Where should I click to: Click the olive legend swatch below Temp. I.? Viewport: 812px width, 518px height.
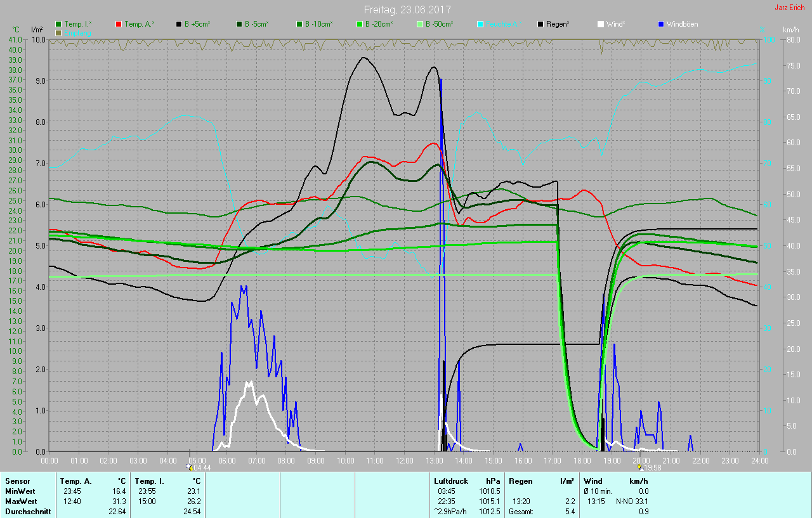pyautogui.click(x=58, y=32)
